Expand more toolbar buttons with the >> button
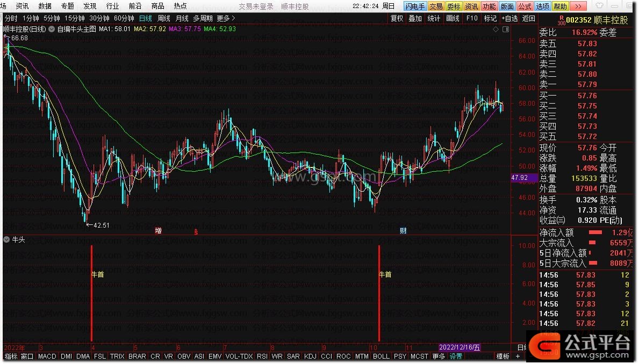This screenshot has height=364, width=639. point(578,6)
